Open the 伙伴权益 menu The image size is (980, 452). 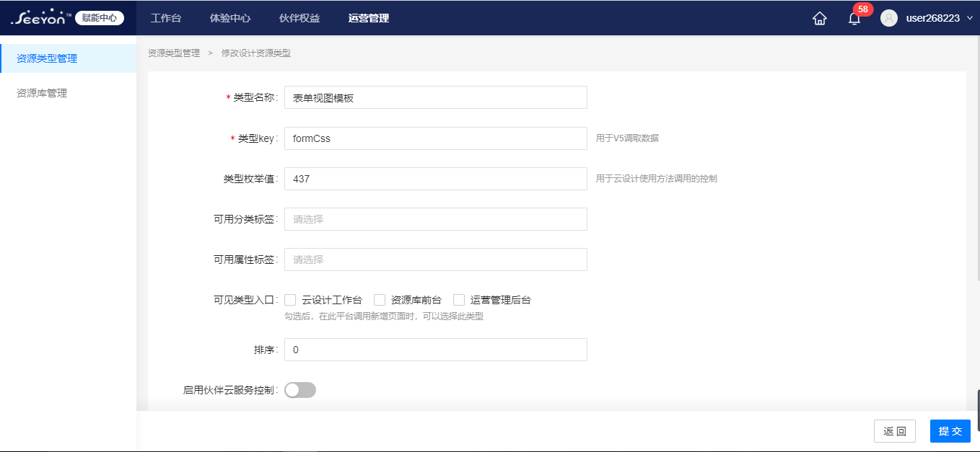pos(299,18)
